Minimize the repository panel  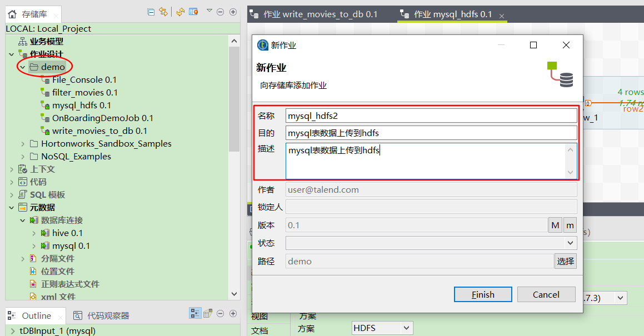click(x=220, y=12)
